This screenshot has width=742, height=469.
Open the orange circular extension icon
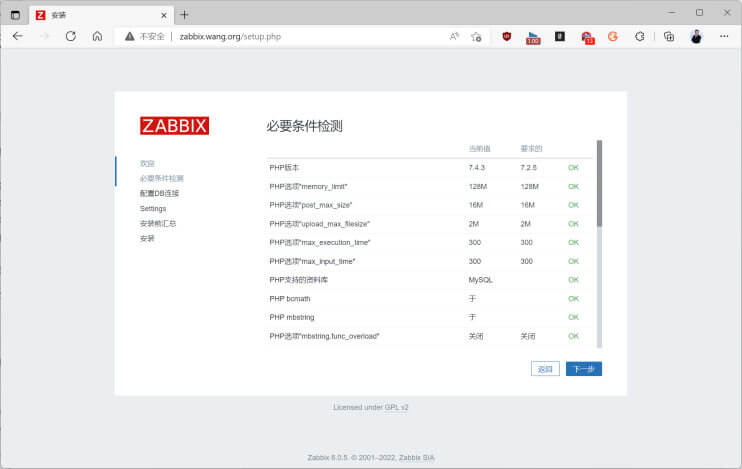tap(613, 36)
